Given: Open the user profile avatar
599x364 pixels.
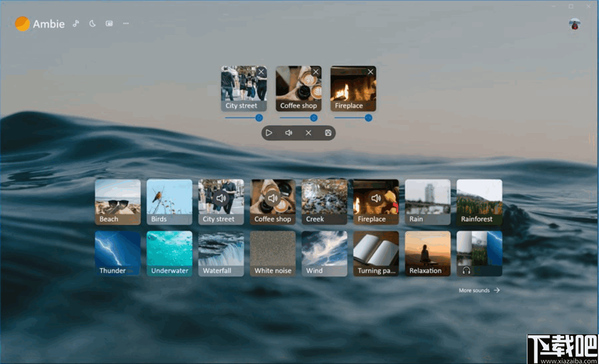Looking at the screenshot, I should [x=575, y=24].
